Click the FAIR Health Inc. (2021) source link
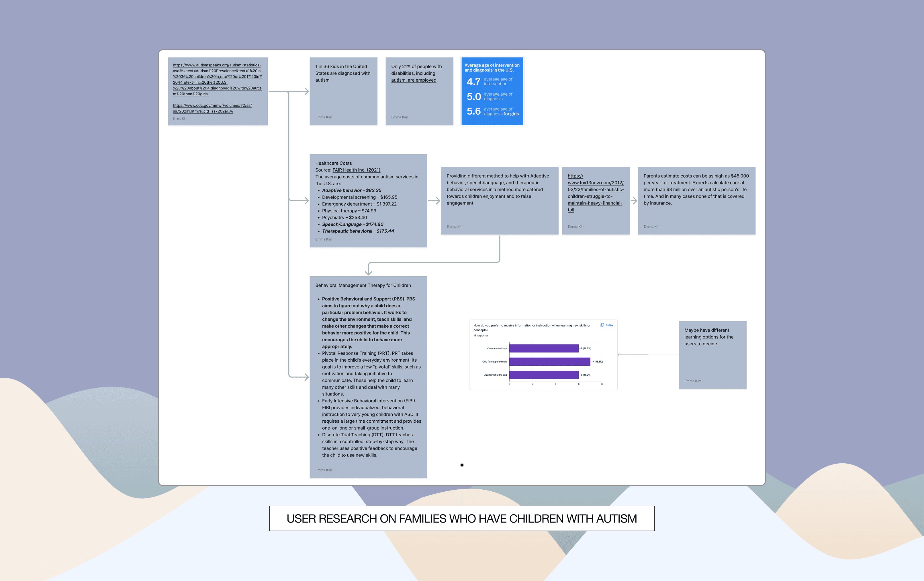This screenshot has height=581, width=924. [356, 170]
